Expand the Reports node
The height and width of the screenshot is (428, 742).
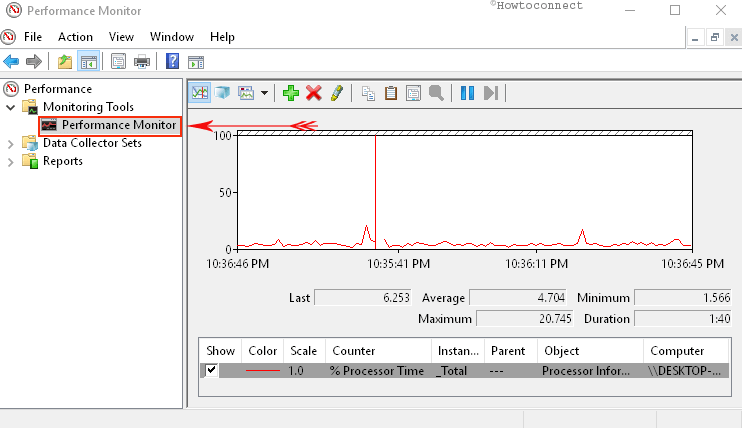click(10, 162)
